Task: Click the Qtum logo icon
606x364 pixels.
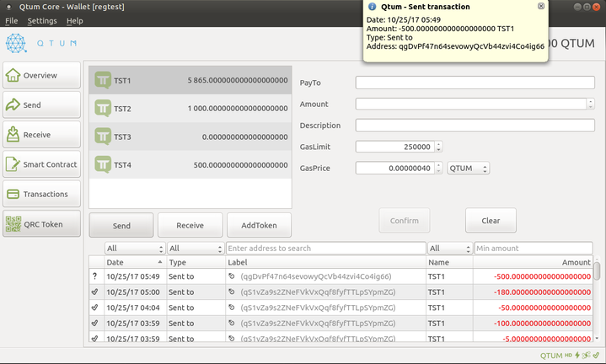Action: coord(16,43)
